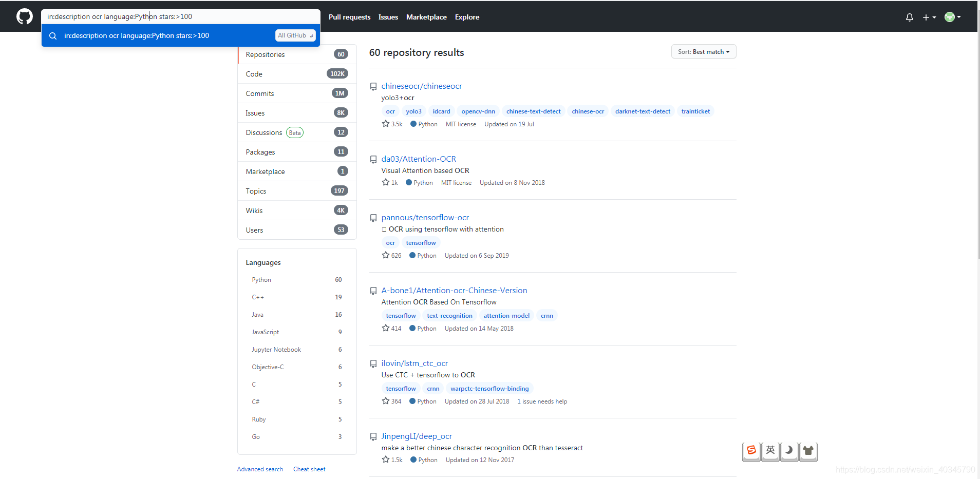Click the star icon showing 364

[386, 401]
